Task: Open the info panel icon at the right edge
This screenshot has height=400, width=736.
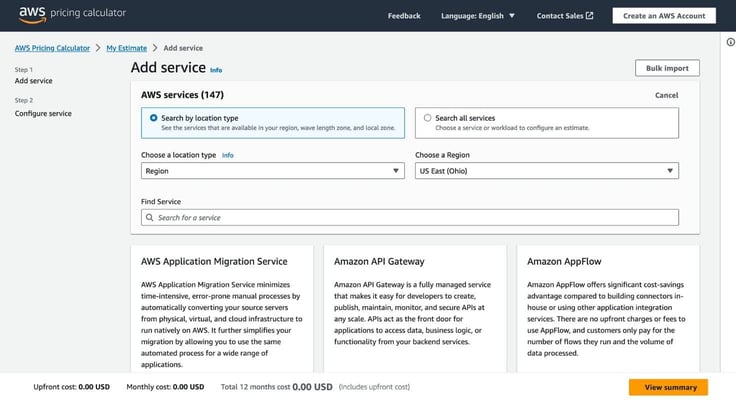Action: coord(730,42)
